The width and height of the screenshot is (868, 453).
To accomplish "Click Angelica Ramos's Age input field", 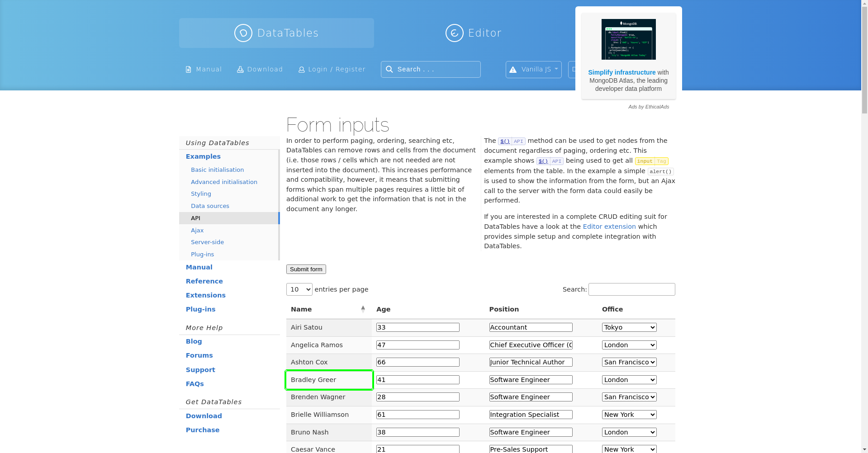I will (x=417, y=345).
